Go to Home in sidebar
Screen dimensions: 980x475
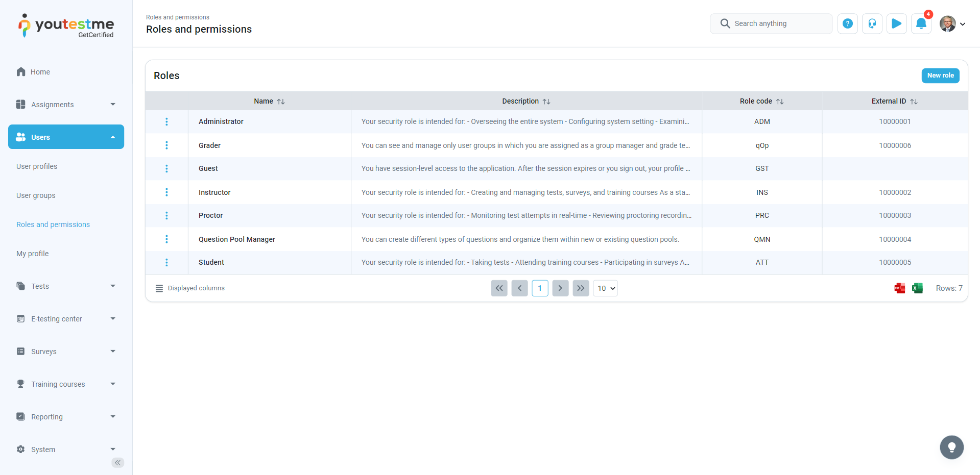(x=40, y=72)
